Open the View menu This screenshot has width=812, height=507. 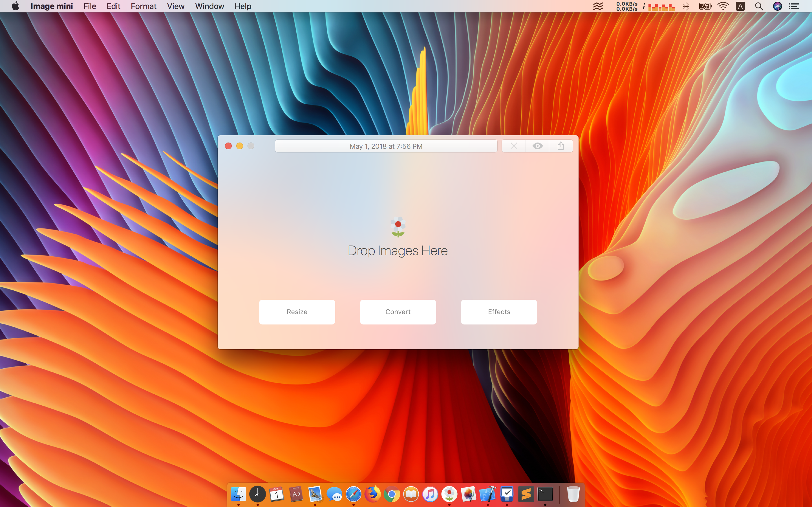[175, 6]
